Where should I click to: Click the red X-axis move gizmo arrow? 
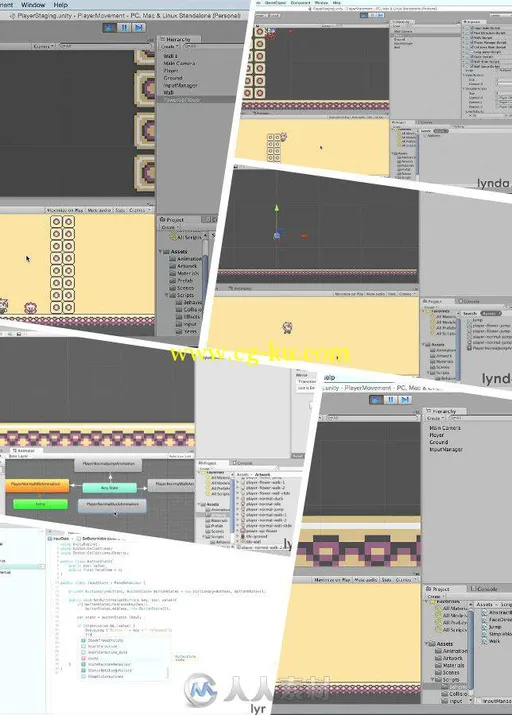(304, 236)
